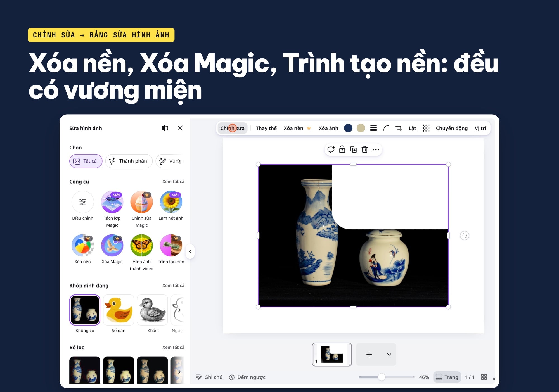Lock the selected image
The height and width of the screenshot is (392, 559).
tap(342, 149)
